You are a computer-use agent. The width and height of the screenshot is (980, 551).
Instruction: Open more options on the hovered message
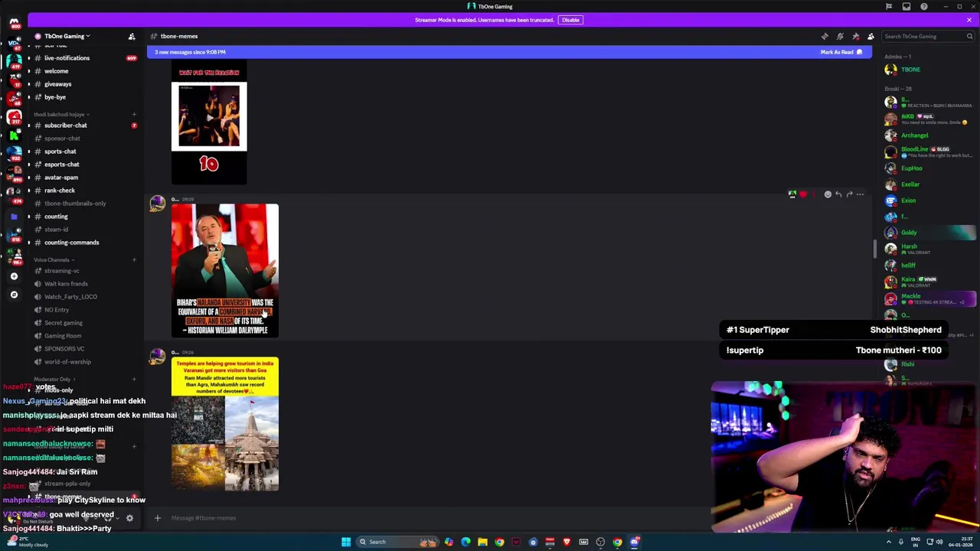pyautogui.click(x=860, y=194)
